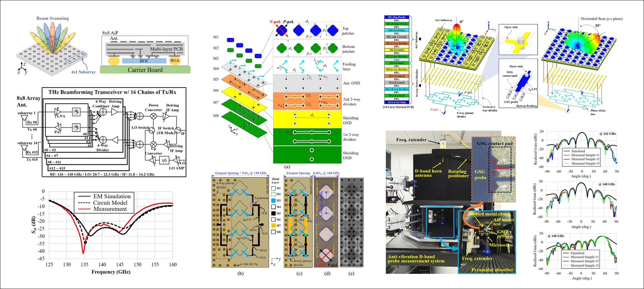The image size is (644, 289).
Task: Select the 'Feeding lines' layer label
Action: click(x=349, y=66)
